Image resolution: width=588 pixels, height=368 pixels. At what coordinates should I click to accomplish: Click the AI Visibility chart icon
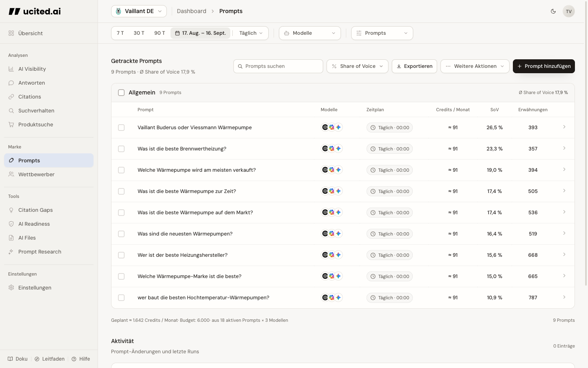tap(11, 69)
